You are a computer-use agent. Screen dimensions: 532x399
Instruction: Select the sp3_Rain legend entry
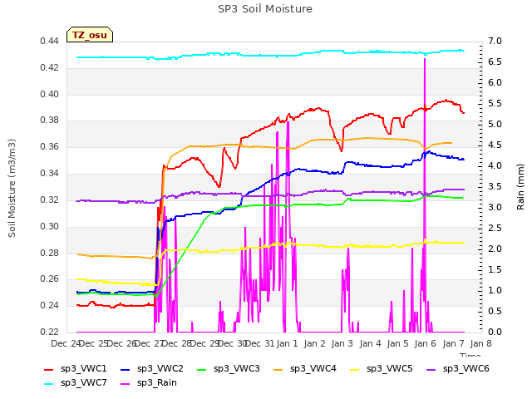(149, 382)
